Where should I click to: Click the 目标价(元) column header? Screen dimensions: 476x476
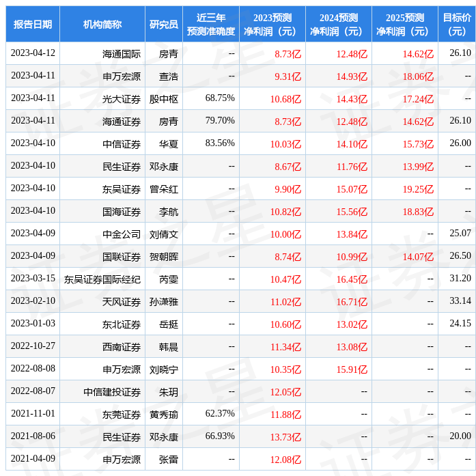tap(457, 24)
